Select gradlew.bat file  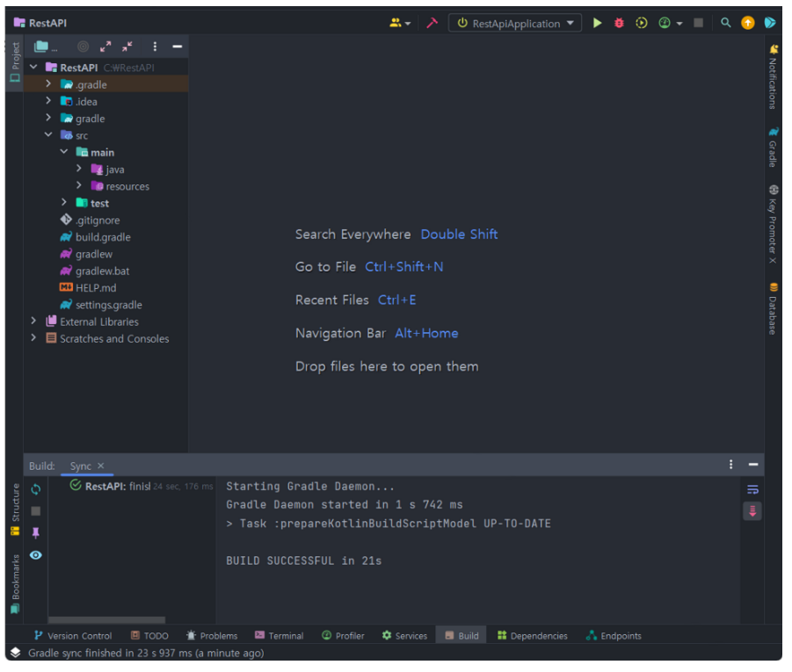[x=103, y=272]
